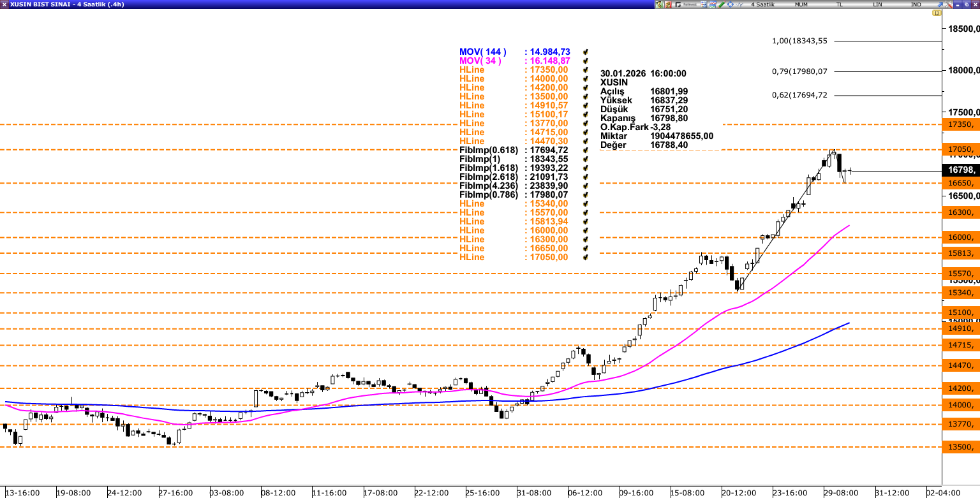Image resolution: width=980 pixels, height=498 pixels.
Task: Click the blue arrow detach icon
Action: tap(940, 4)
